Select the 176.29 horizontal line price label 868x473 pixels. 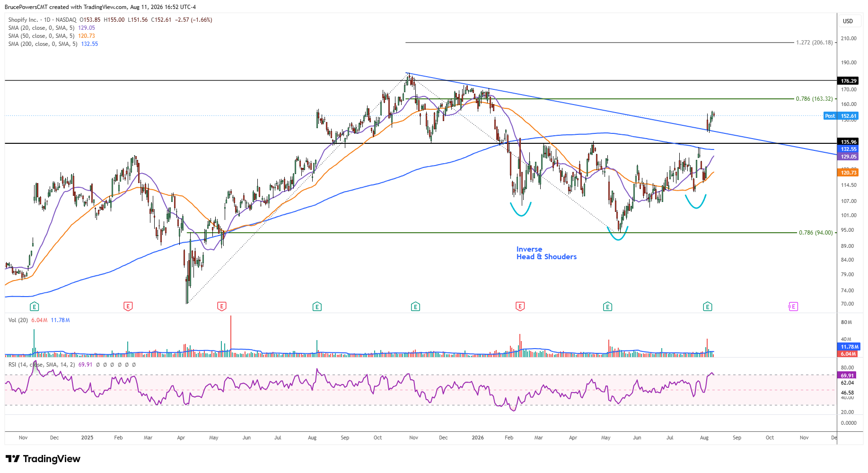[x=848, y=81]
